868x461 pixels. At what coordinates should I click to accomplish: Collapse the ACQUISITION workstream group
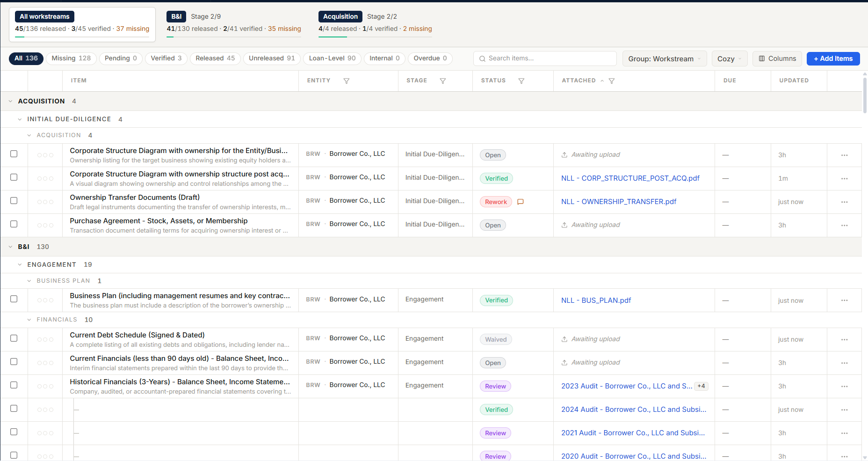(x=10, y=101)
